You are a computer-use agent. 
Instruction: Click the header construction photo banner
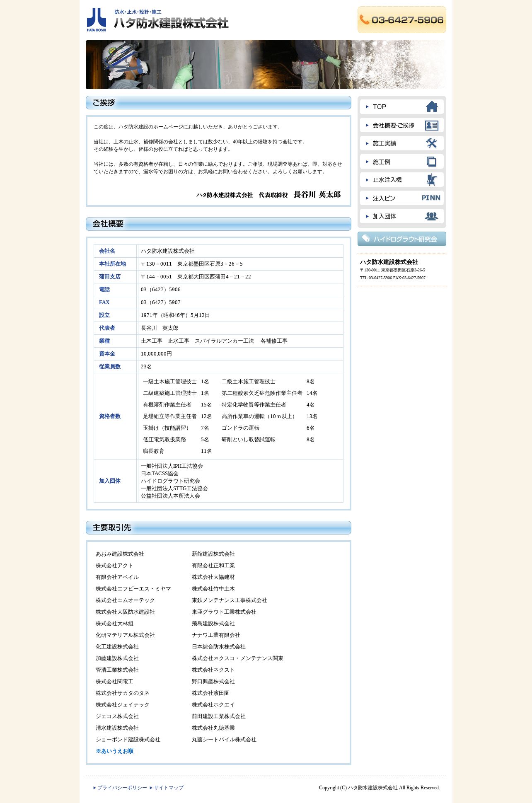266,64
